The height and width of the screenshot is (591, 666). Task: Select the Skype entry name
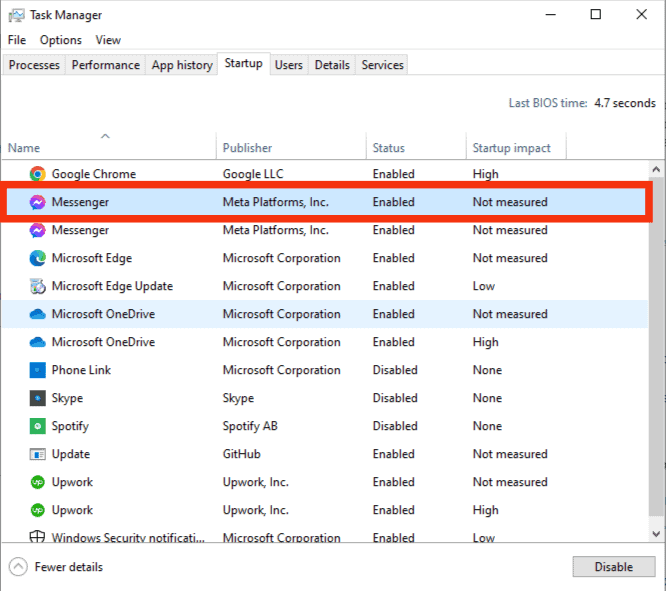67,398
